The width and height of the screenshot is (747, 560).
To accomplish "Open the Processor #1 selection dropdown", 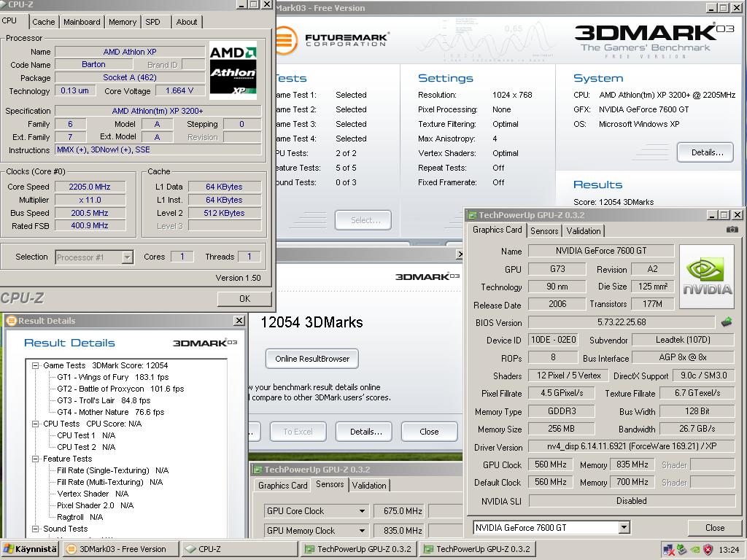I will click(x=127, y=257).
